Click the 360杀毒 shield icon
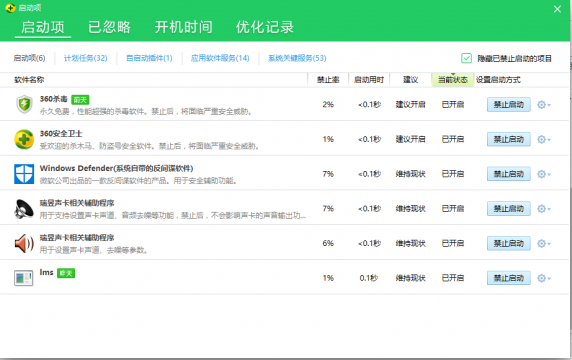This screenshot has height=360, width=572. 24,104
